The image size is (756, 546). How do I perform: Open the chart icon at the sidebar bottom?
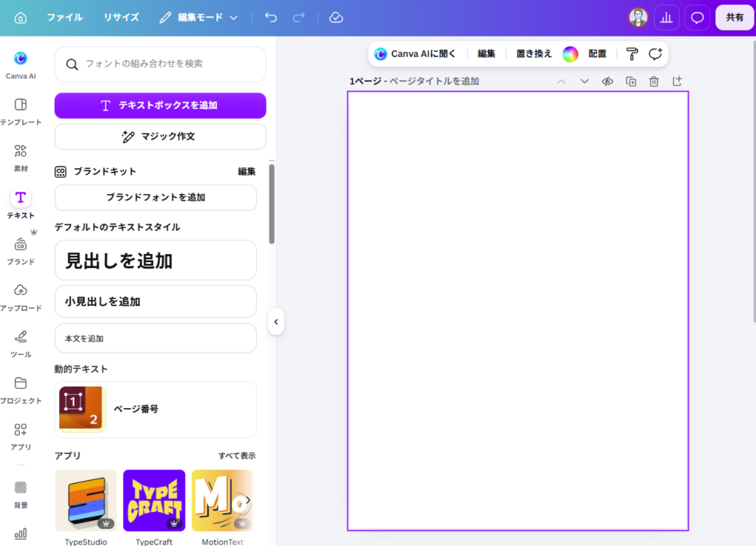20,533
